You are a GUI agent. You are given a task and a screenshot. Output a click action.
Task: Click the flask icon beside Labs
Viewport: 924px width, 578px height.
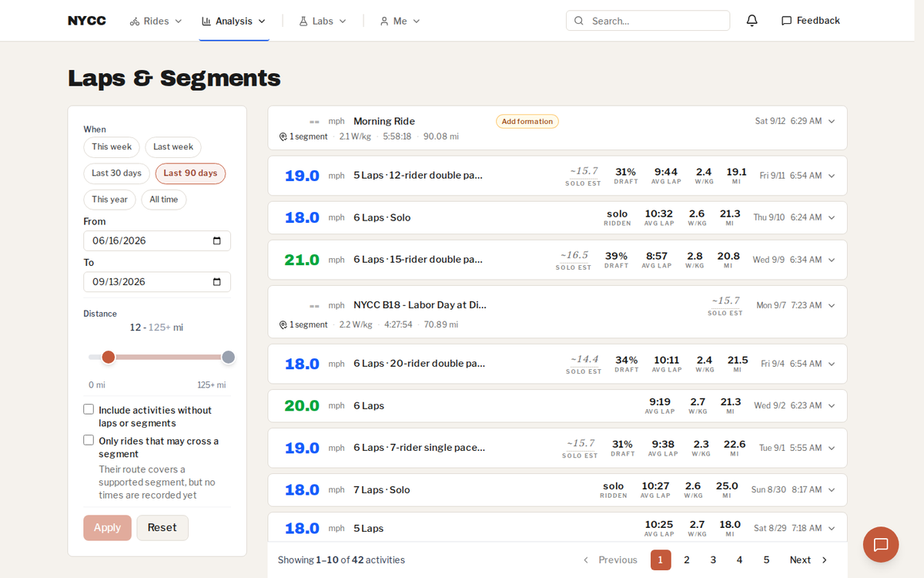[303, 22]
